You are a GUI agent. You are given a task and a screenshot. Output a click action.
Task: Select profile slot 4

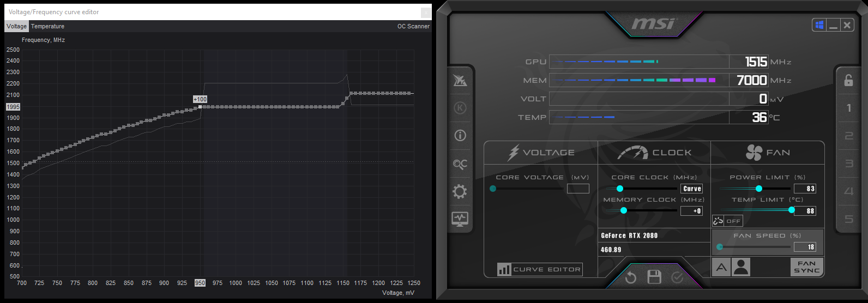tap(848, 191)
